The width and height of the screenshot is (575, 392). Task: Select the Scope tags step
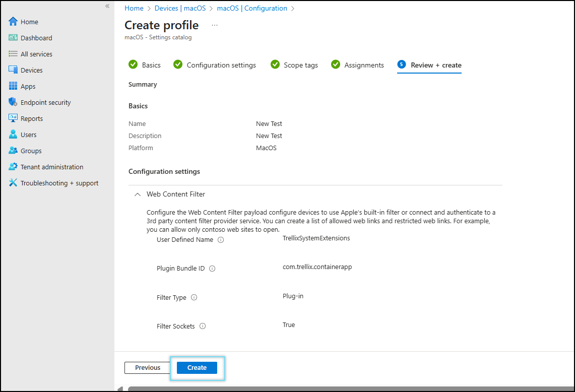[300, 65]
